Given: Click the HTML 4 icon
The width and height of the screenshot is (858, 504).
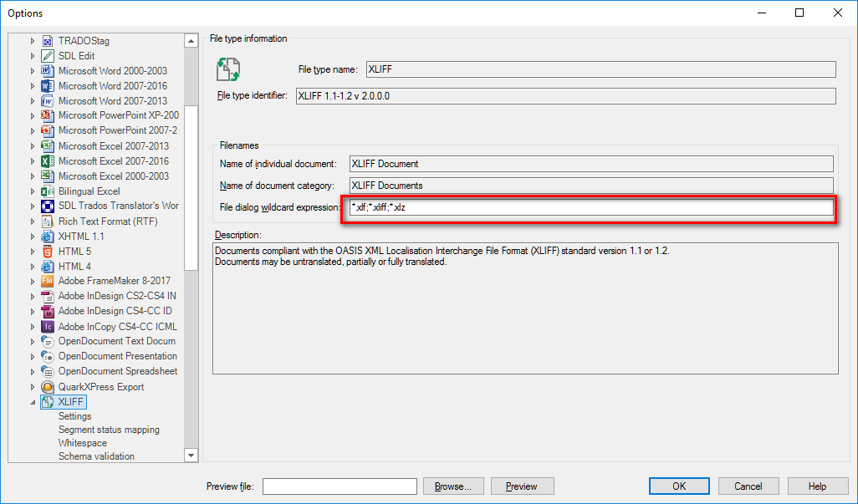Looking at the screenshot, I should click(48, 267).
